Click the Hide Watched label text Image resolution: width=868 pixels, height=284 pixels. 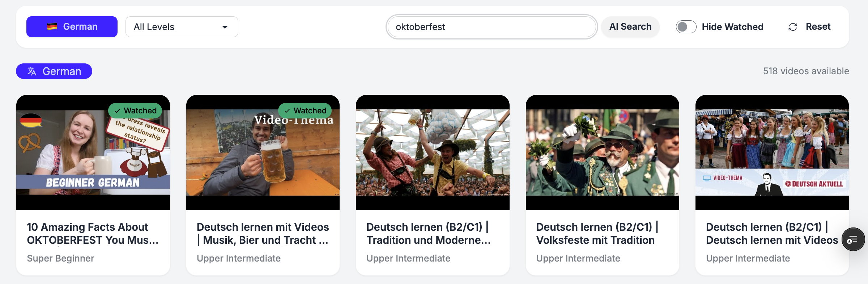click(732, 27)
